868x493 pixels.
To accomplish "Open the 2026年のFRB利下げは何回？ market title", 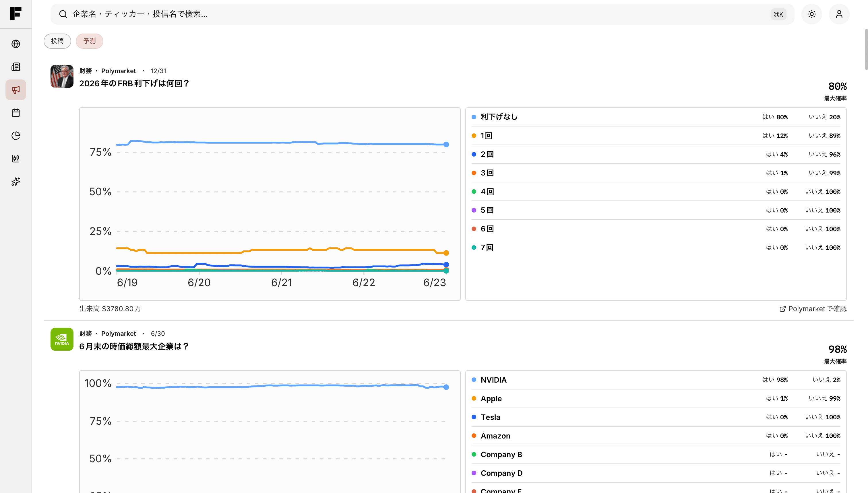I will coord(134,83).
